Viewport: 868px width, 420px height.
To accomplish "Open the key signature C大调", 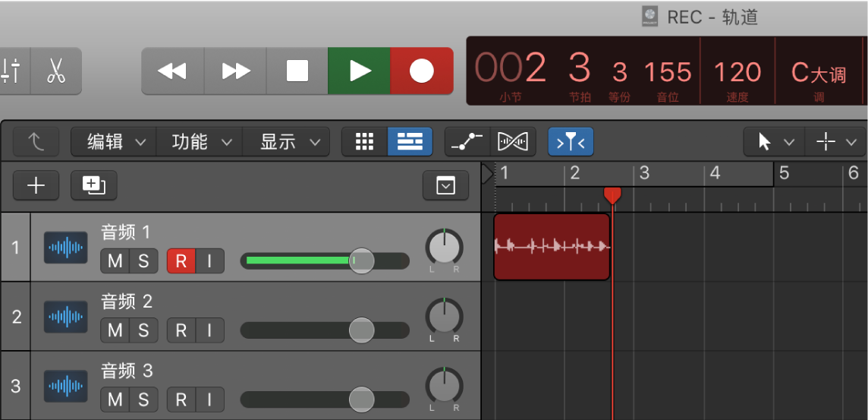I will click(x=819, y=73).
